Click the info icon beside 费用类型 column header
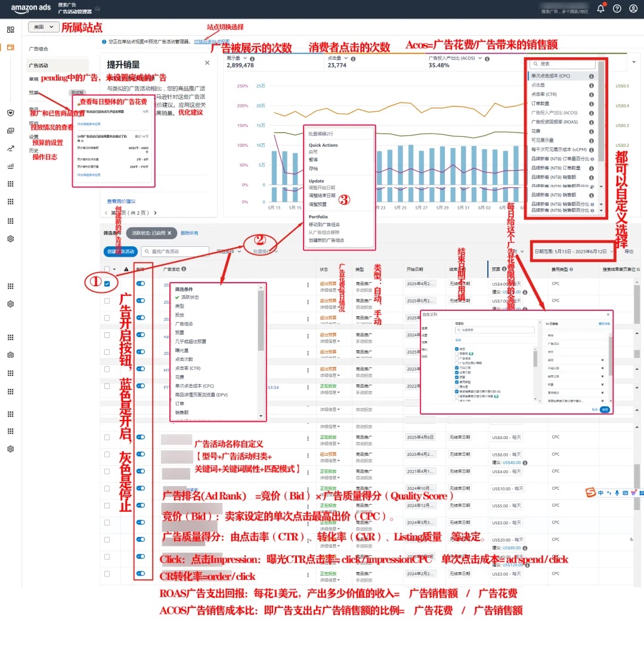 [571, 270]
